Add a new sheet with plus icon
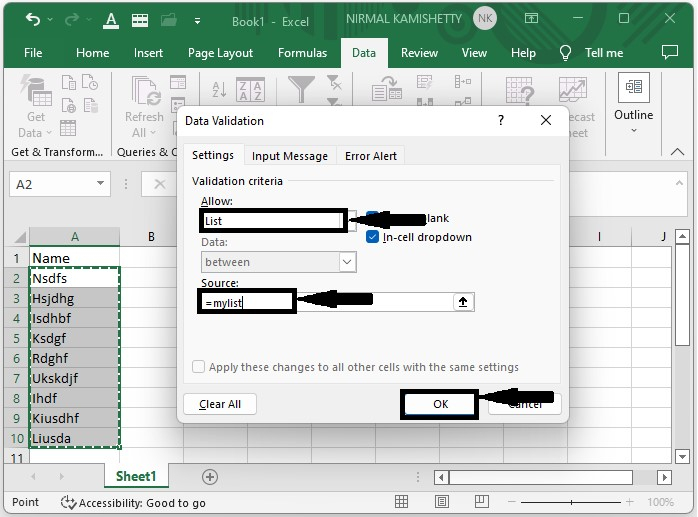 tap(210, 477)
